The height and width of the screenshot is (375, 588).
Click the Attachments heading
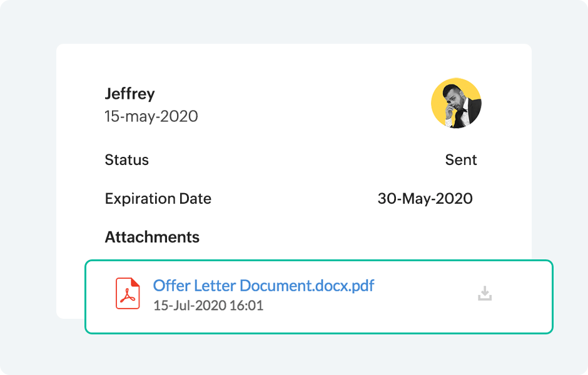[152, 237]
